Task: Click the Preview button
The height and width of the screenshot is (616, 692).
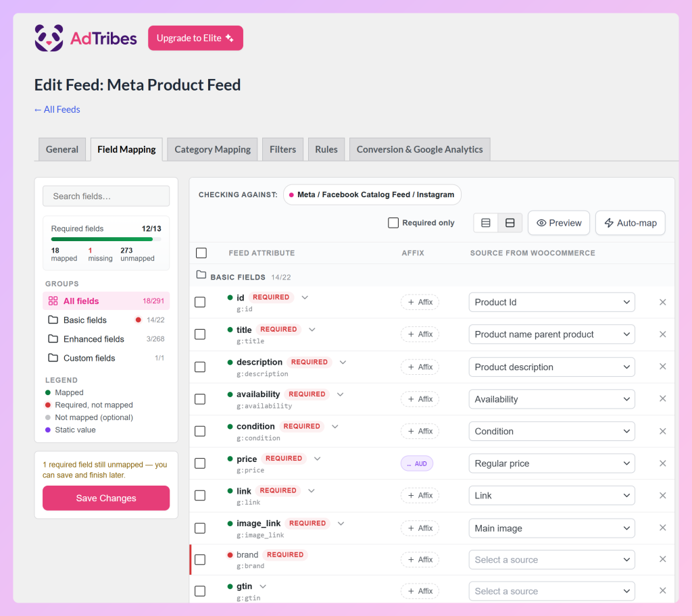Action: (559, 223)
